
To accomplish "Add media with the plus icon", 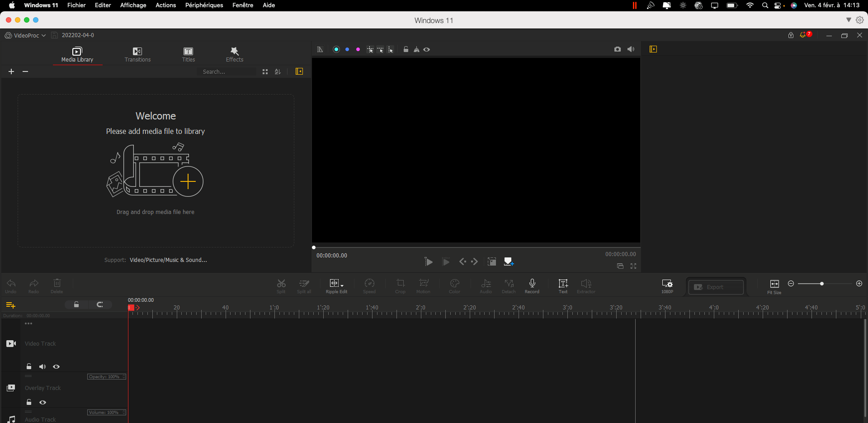I will tap(11, 71).
